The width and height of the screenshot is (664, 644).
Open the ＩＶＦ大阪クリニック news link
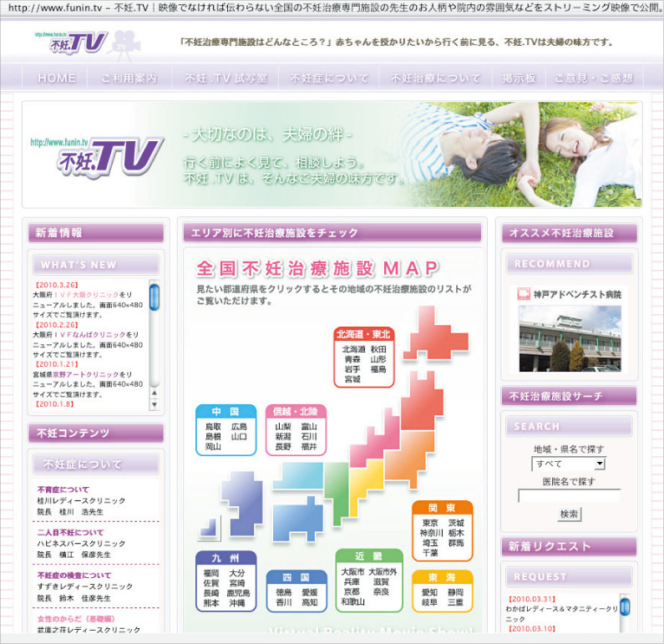click(86, 295)
